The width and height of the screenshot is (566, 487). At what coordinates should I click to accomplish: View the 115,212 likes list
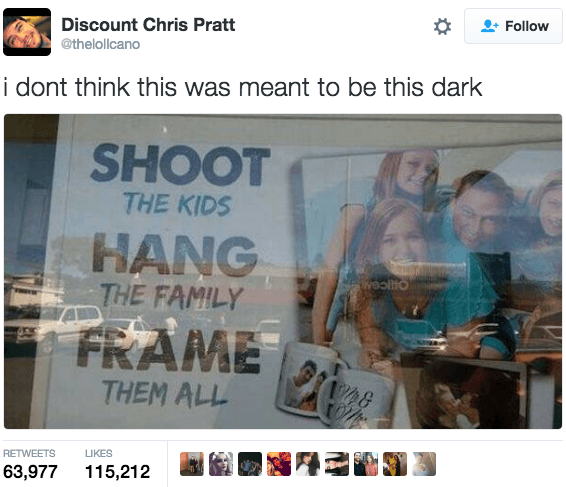117,471
